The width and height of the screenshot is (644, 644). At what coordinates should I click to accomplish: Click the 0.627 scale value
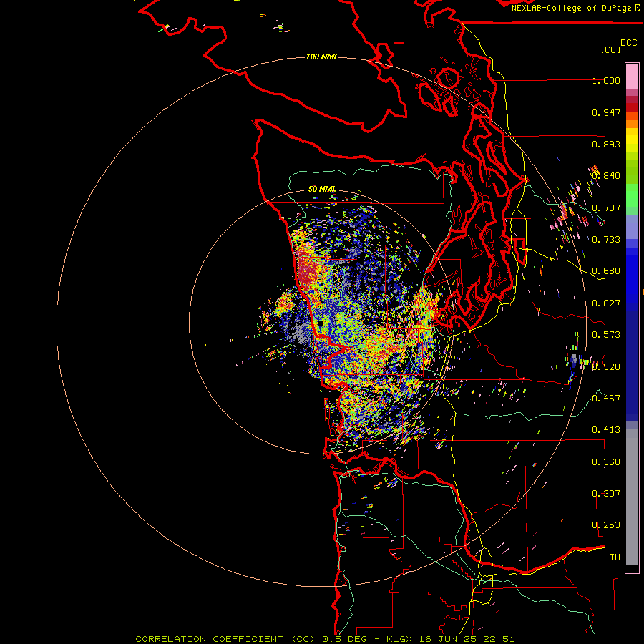pos(606,303)
